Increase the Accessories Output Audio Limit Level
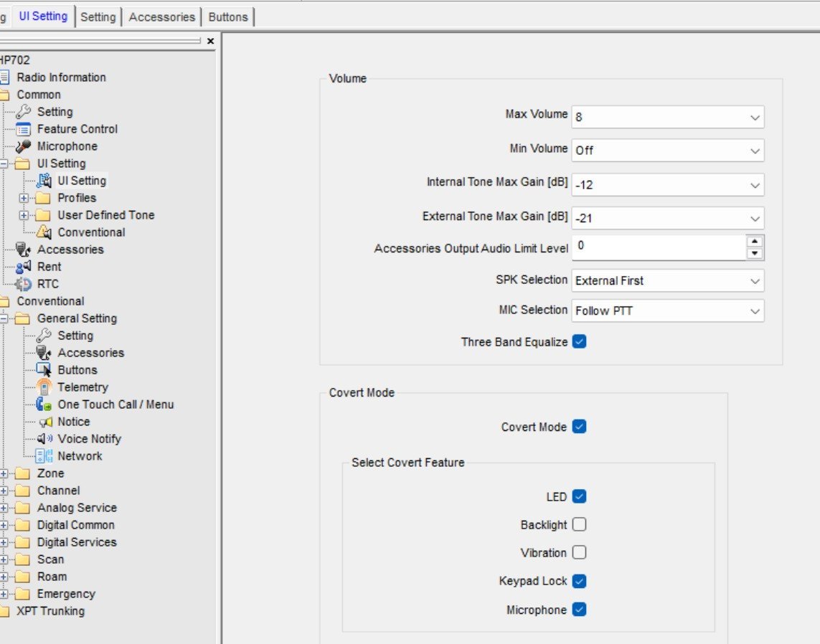Image resolution: width=820 pixels, height=644 pixels. pos(754,241)
